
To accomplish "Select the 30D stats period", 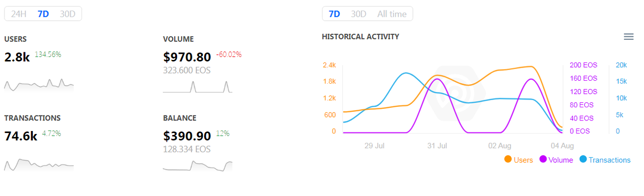I will pos(67,14).
